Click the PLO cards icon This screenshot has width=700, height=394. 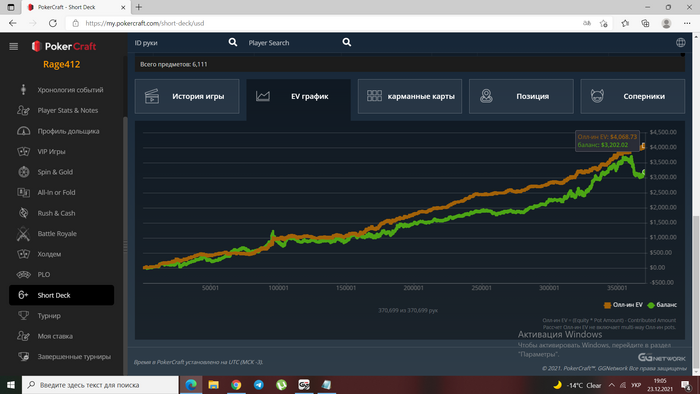23,274
